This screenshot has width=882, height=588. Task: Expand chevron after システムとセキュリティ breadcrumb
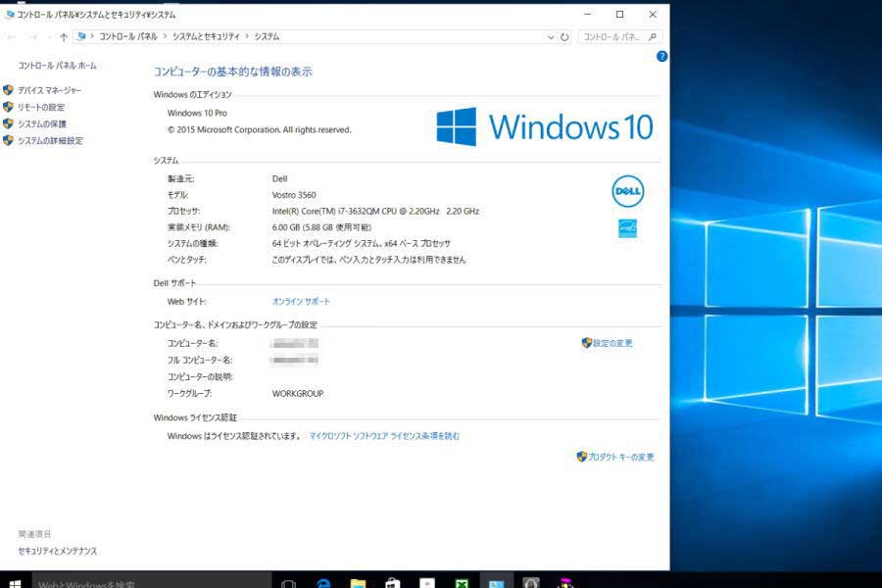click(x=247, y=36)
